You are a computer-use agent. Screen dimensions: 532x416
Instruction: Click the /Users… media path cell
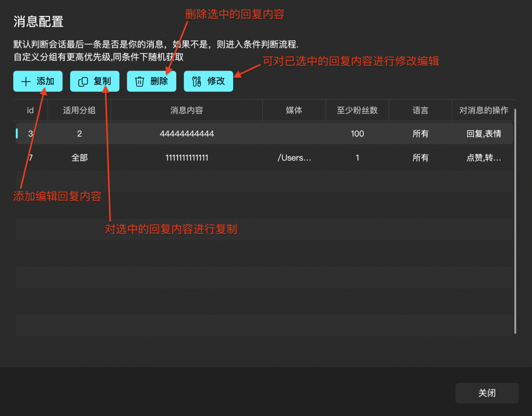tap(294, 158)
